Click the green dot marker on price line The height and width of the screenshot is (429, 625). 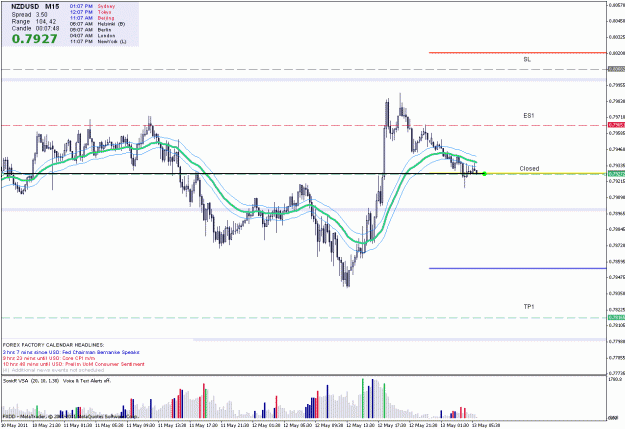[x=484, y=174]
